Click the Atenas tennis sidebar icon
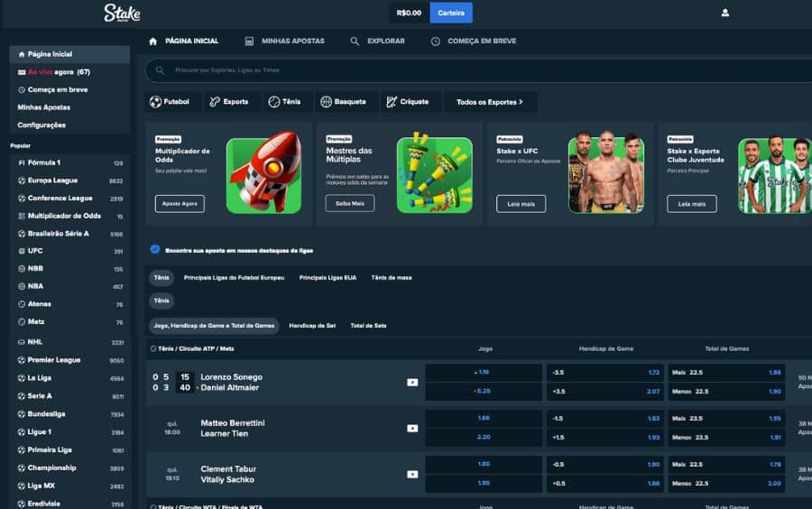Screen dimensions: 812x509 coord(22,304)
